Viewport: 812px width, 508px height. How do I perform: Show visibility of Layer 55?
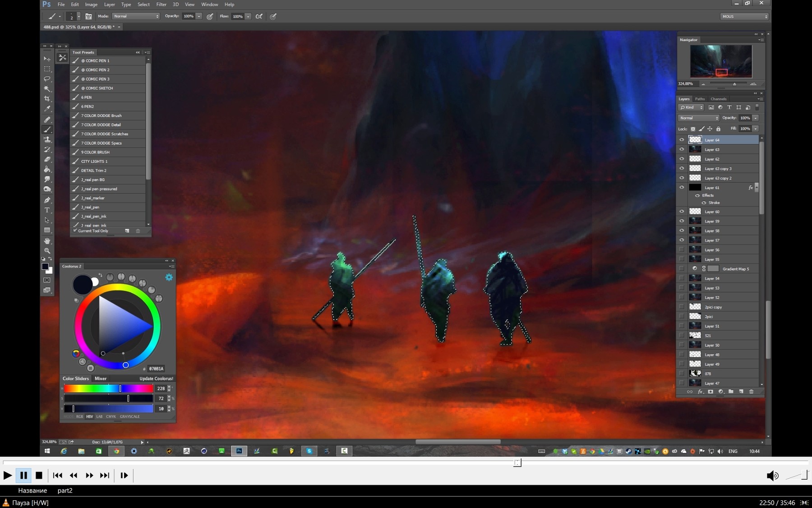coord(682,259)
